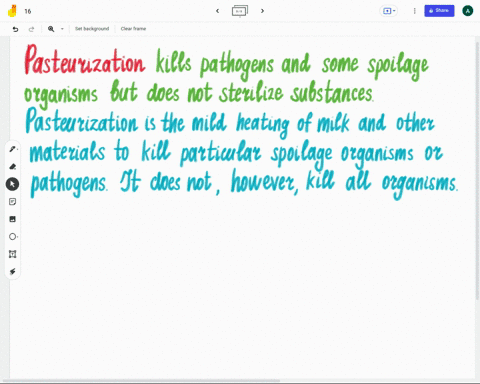Open the Add image tool
This screenshot has height=384, width=480.
click(12, 219)
